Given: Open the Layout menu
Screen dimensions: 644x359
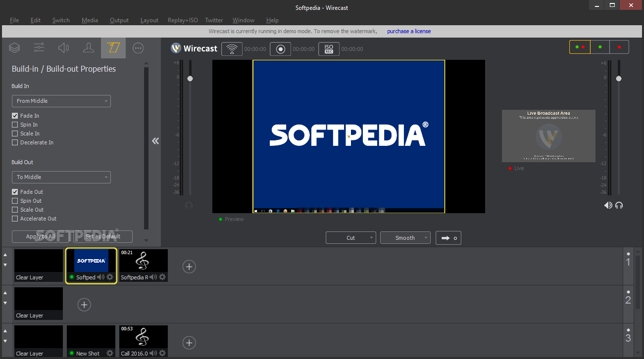Looking at the screenshot, I should point(149,20).
